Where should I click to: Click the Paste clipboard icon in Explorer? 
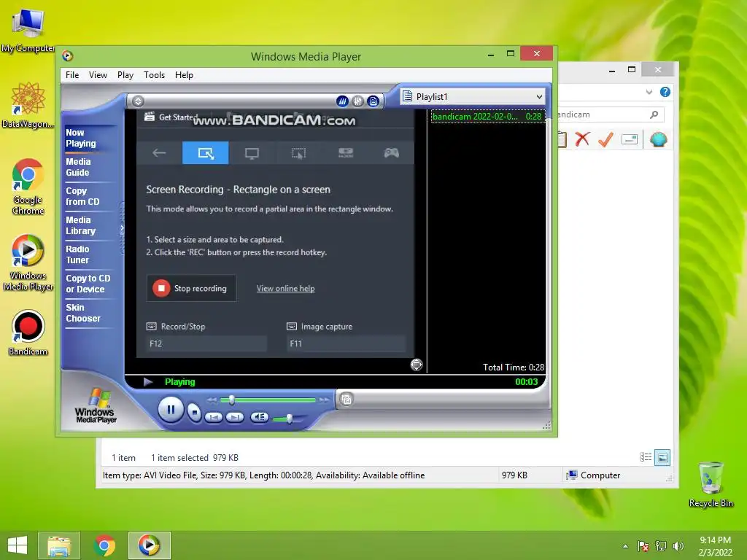pos(562,139)
